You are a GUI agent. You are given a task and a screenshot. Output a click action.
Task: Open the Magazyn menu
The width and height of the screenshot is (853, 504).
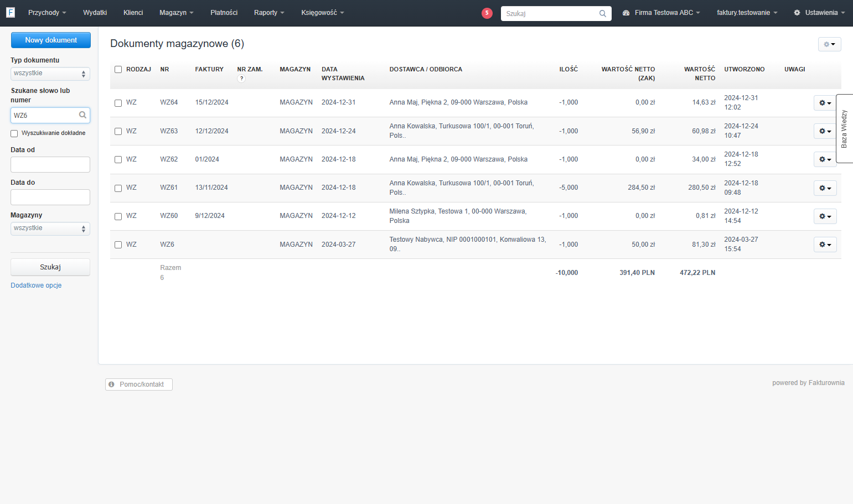point(177,13)
